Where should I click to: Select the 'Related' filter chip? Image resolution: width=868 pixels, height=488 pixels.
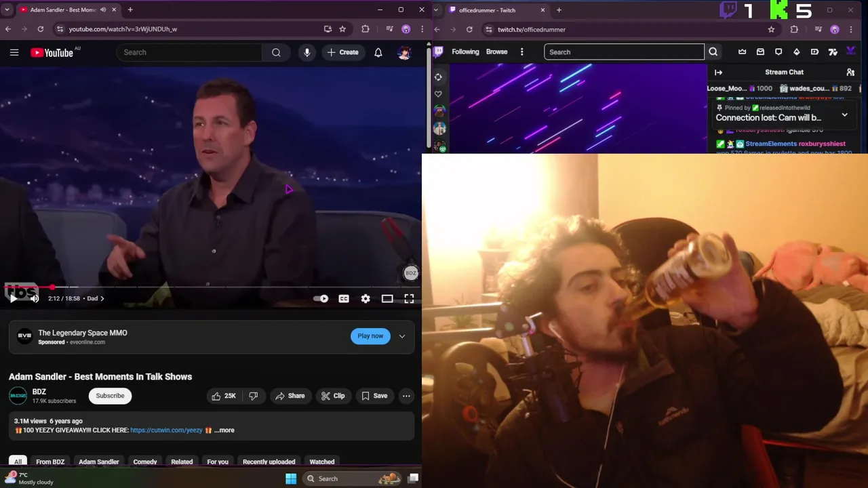182,462
